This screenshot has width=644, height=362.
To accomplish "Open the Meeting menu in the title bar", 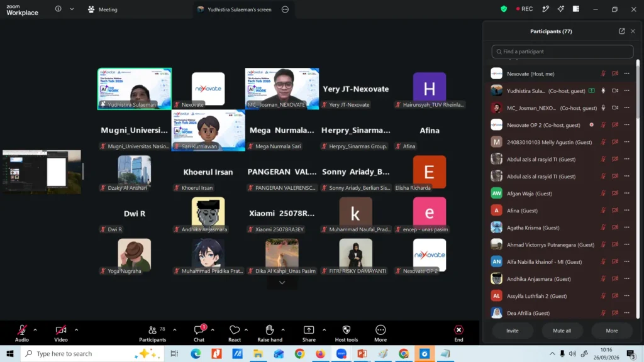I will click(103, 9).
